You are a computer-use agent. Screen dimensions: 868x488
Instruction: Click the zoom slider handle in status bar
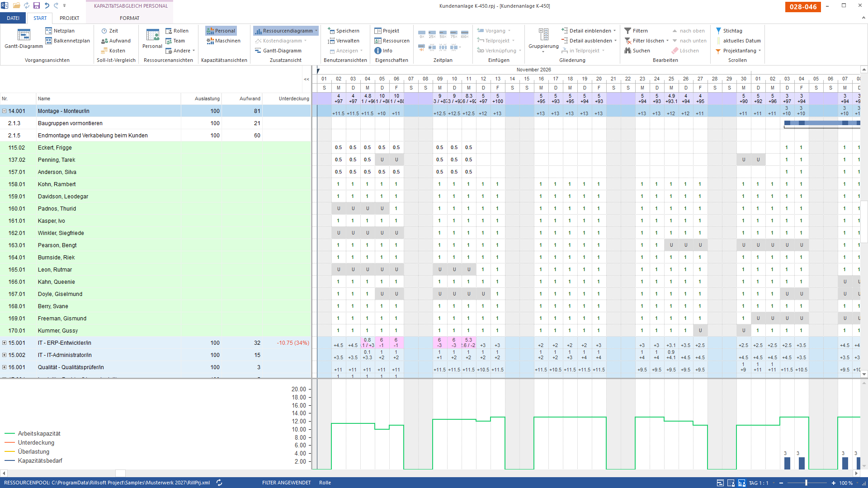(x=806, y=483)
